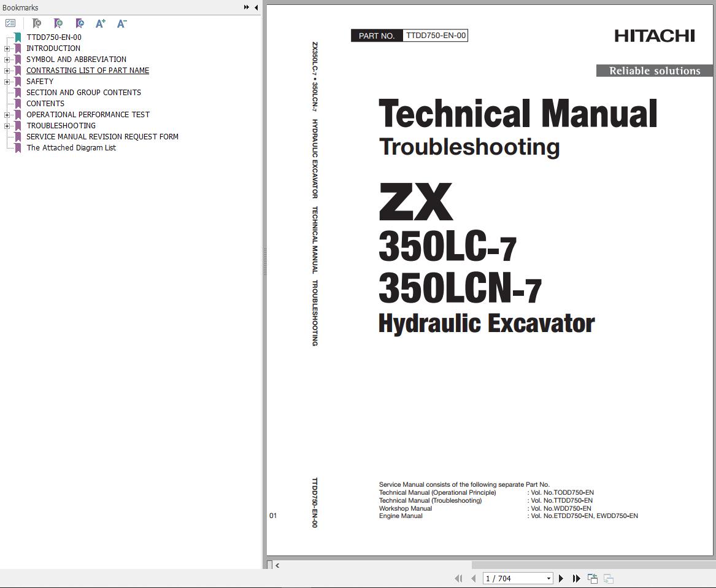Click bookmark icon beside SECTION AND GROUP CONTENTS
Screen dimensions: 716x588
tap(18, 93)
